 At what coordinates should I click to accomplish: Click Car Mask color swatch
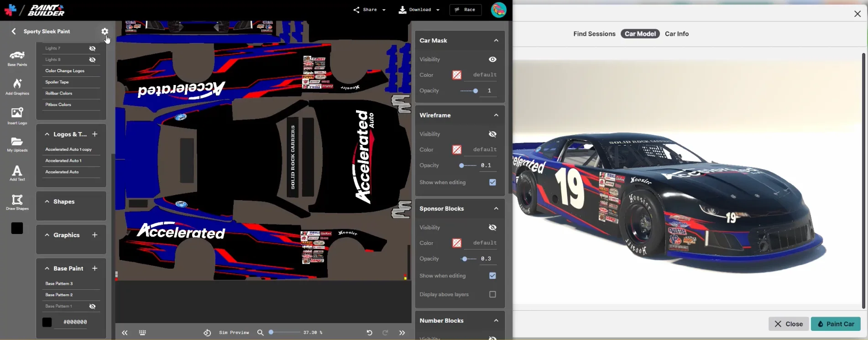(457, 75)
